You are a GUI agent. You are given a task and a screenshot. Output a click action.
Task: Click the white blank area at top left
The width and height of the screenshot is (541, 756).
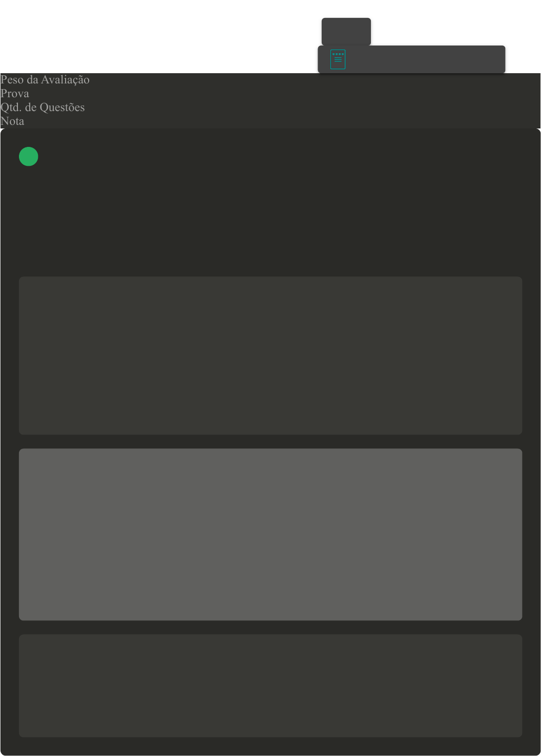point(154,36)
